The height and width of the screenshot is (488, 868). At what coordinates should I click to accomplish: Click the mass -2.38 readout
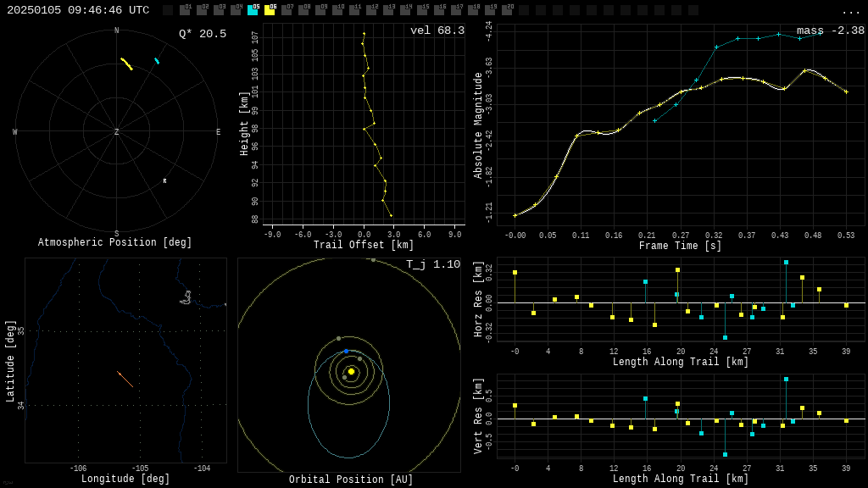click(x=830, y=30)
